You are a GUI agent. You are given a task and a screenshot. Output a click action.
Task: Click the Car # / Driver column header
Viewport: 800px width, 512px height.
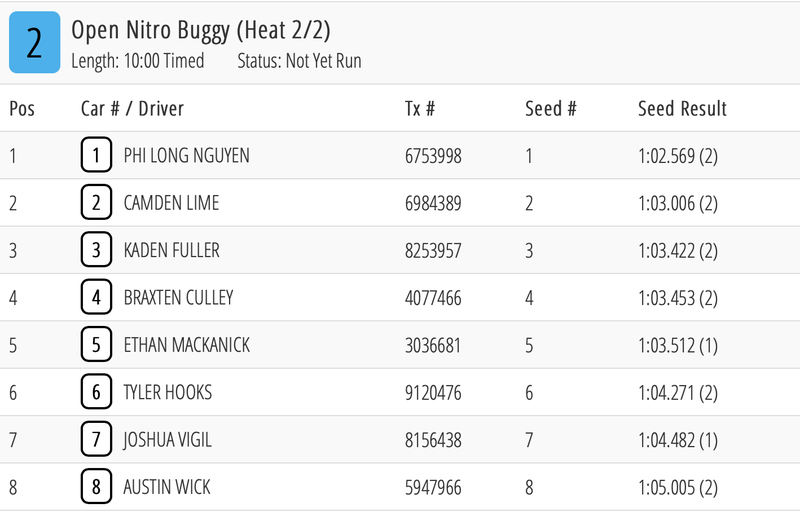pos(132,108)
